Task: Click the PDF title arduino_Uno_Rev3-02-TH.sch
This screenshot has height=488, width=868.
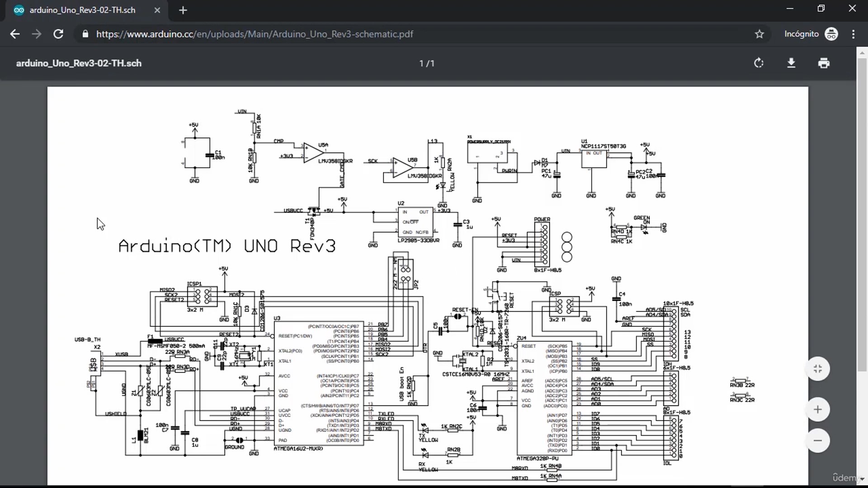Action: [79, 63]
